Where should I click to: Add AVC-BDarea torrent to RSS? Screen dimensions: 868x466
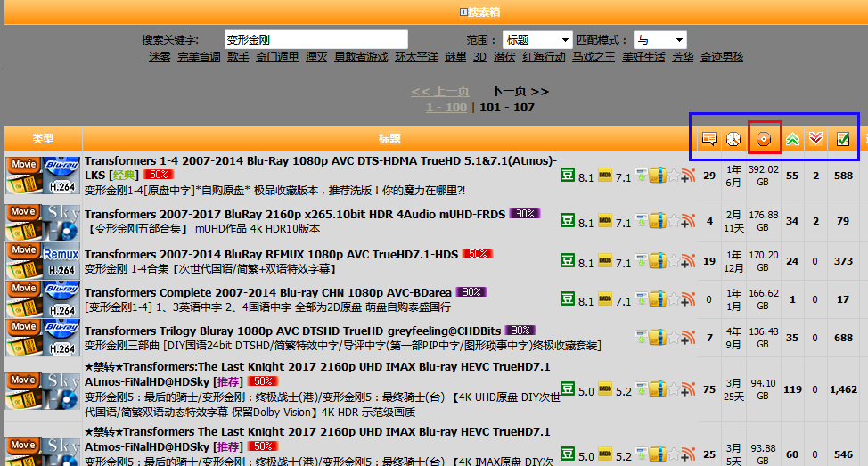[x=688, y=300]
